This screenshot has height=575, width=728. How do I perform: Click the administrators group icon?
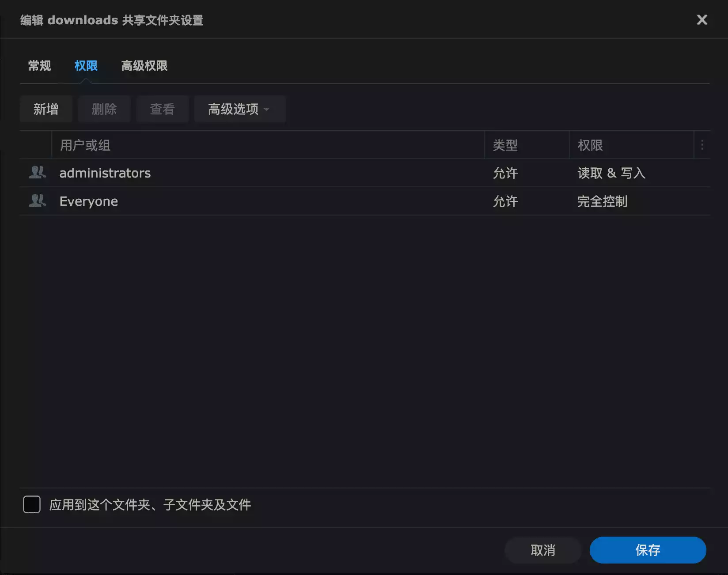37,172
